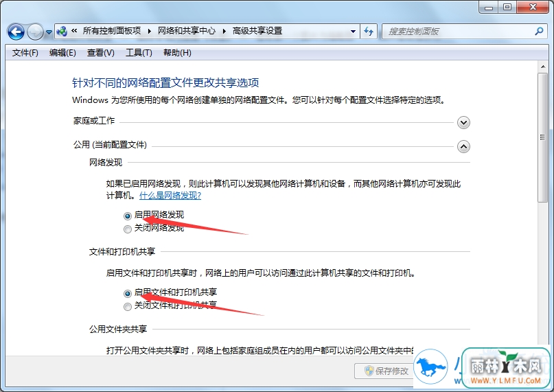The width and height of the screenshot is (554, 392).
Task: Click the refresh button beside address bar
Action: (x=369, y=32)
